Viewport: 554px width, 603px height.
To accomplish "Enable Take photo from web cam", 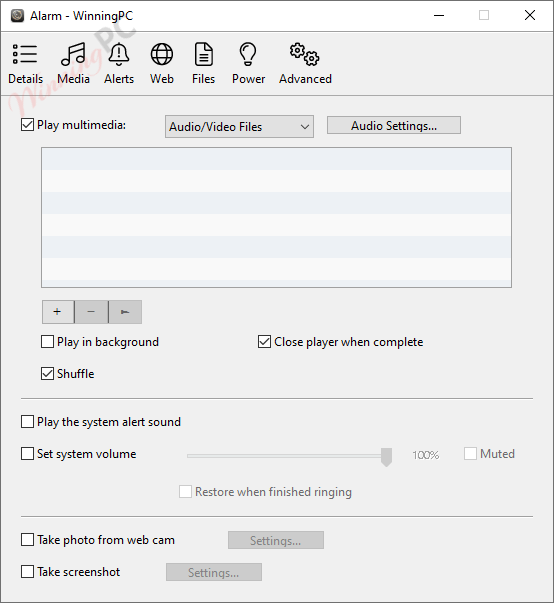I will pos(27,540).
